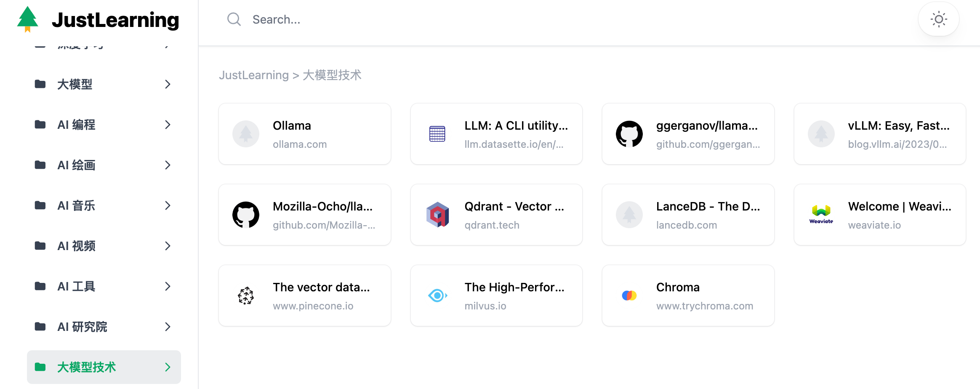Toggle the light/dark theme sun button
Viewport: 980px width, 389px height.
click(x=938, y=19)
